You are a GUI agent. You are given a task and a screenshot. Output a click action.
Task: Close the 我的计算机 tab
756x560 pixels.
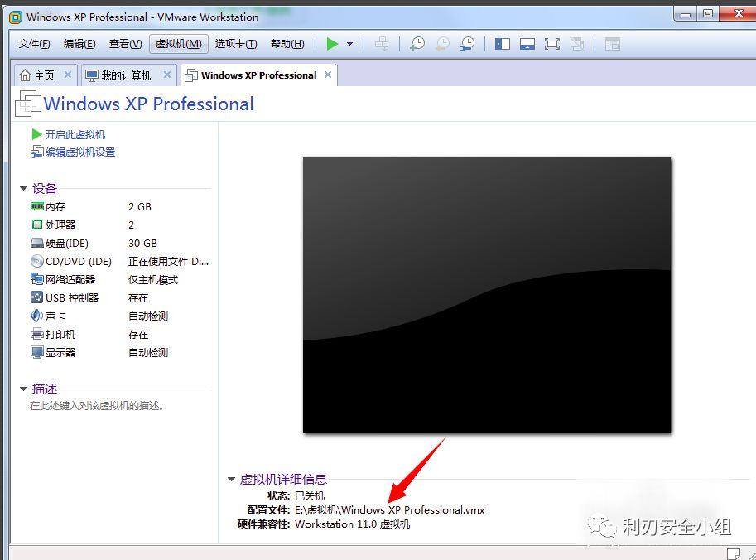(166, 75)
